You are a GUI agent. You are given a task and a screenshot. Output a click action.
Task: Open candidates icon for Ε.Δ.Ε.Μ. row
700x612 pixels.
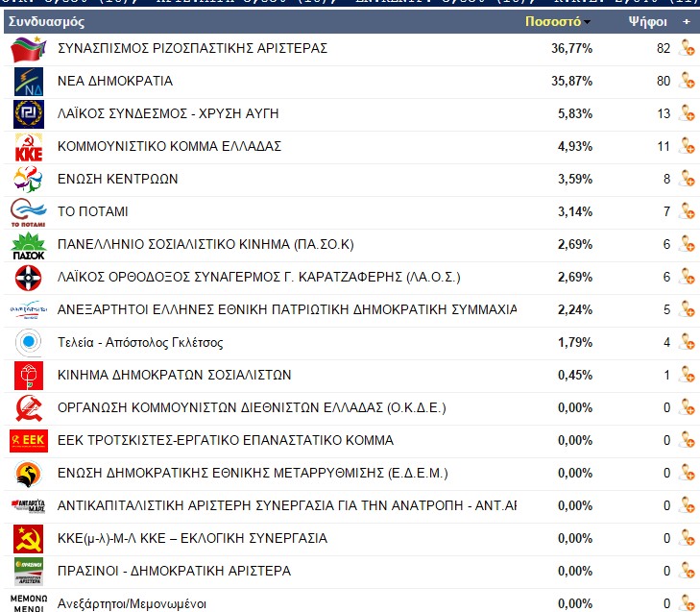coord(687,473)
